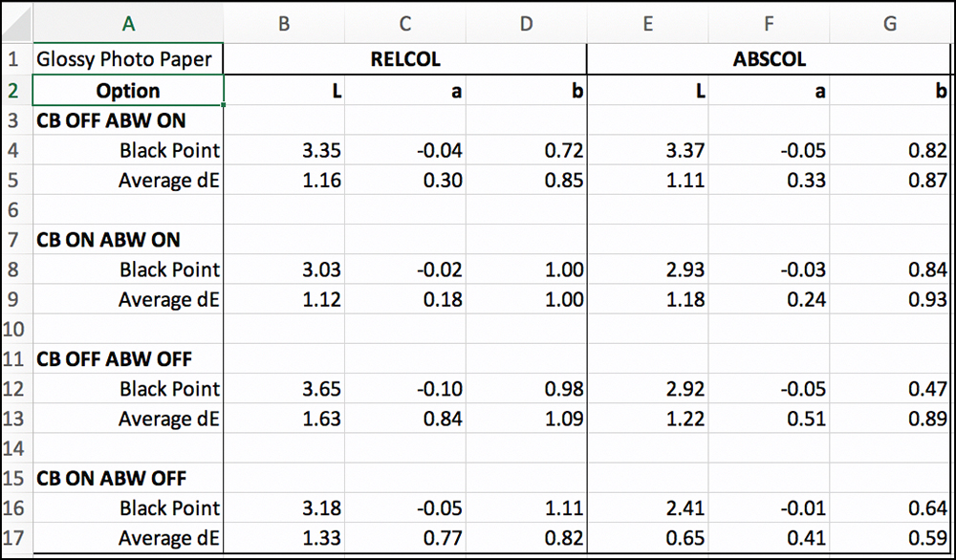Screen dimensions: 956x560
Task: Click the cell containing 0.65
Action: pyautogui.click(x=647, y=538)
